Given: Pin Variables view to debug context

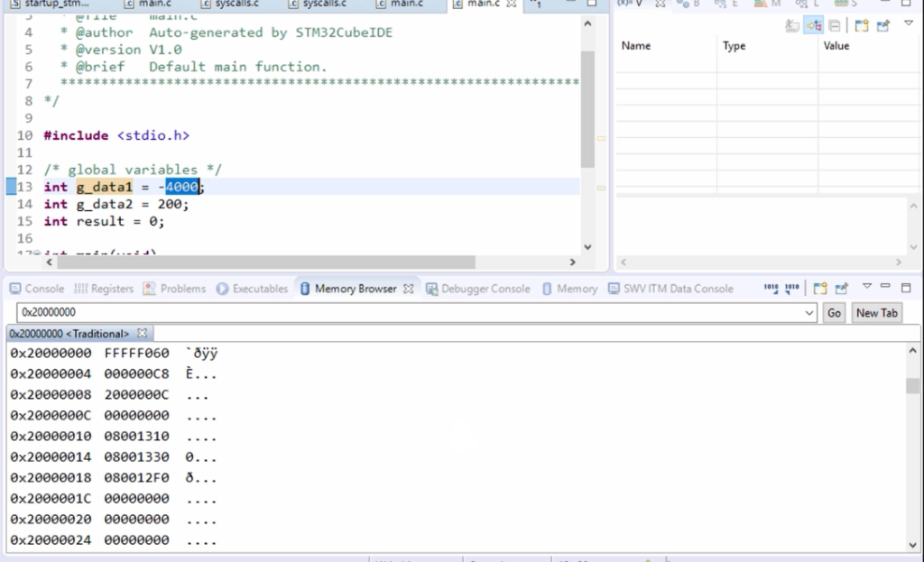Looking at the screenshot, I should 882,25.
